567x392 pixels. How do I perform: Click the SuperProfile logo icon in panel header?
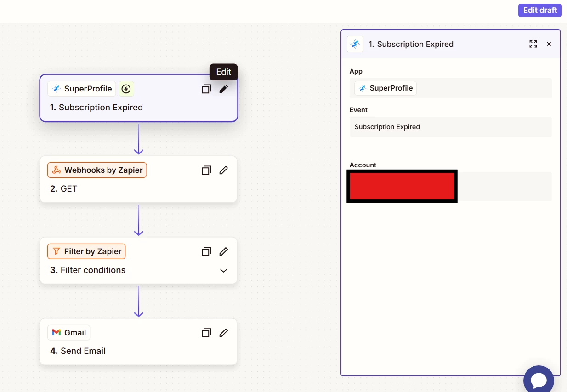(355, 44)
